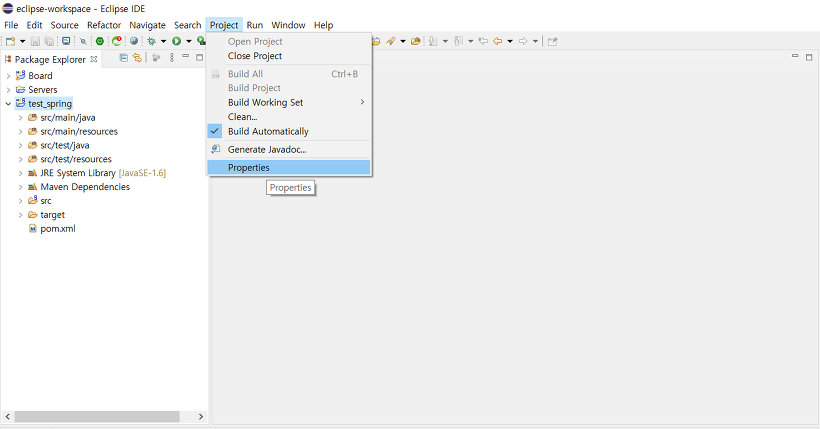The image size is (820, 429).
Task: Maximize the editor area
Action: point(808,57)
